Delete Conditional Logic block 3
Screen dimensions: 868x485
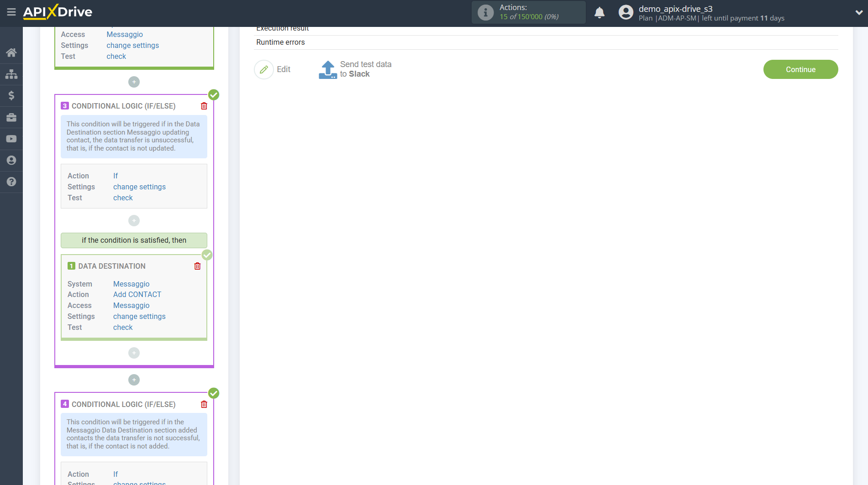pyautogui.click(x=204, y=106)
